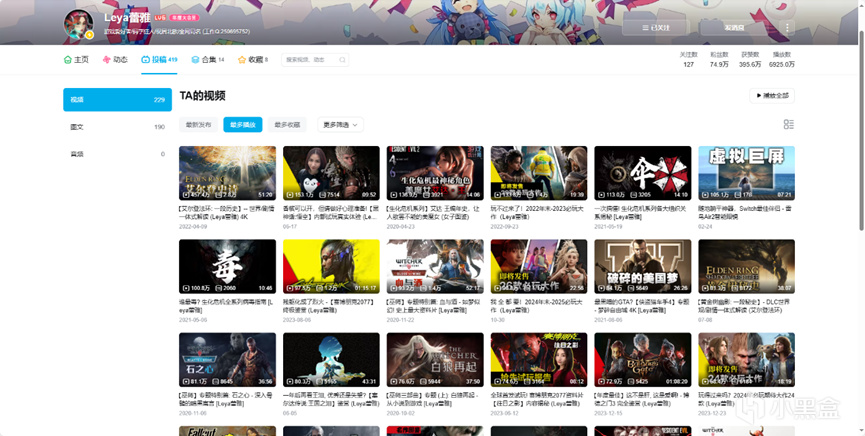Screen dimensions: 865x436
Task: Open the Elden Ring 38:07 video thumbnail
Action: coord(746,266)
